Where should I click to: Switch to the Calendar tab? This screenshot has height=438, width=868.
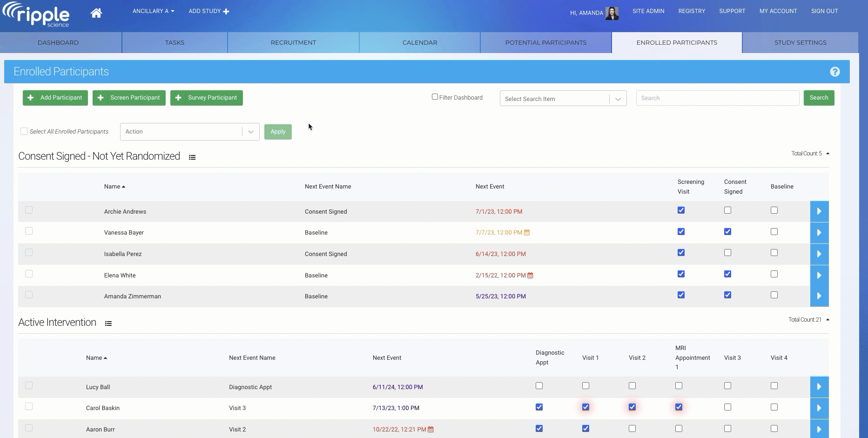[x=419, y=42]
